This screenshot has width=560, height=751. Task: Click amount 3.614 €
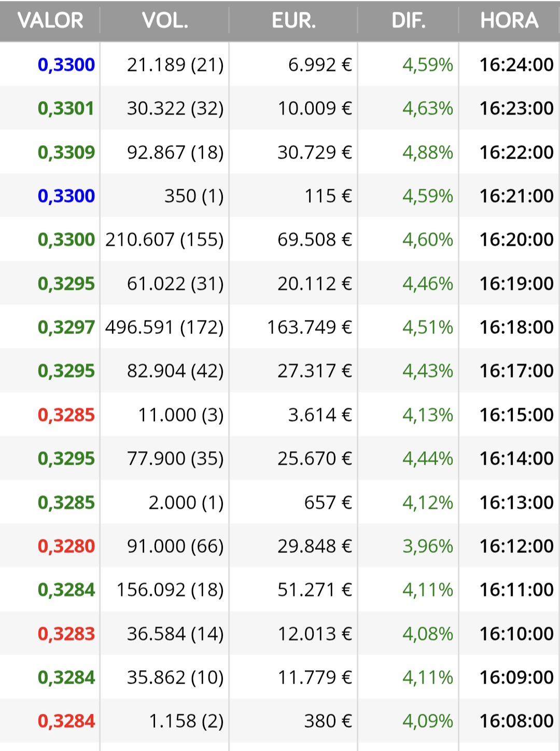pos(320,415)
